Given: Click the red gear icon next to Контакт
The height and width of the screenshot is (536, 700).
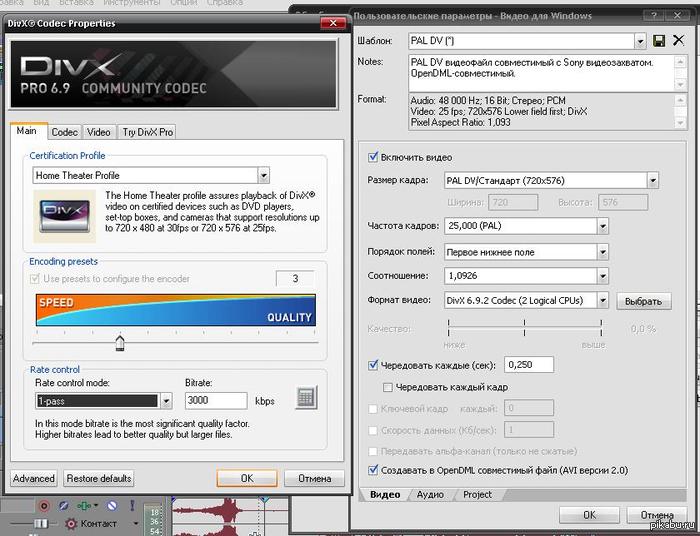Looking at the screenshot, I should point(71,523).
